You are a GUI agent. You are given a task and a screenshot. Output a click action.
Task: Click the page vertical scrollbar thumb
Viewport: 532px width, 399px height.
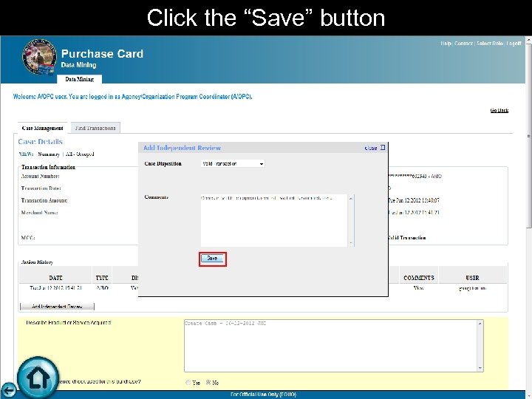pyautogui.click(x=528, y=136)
